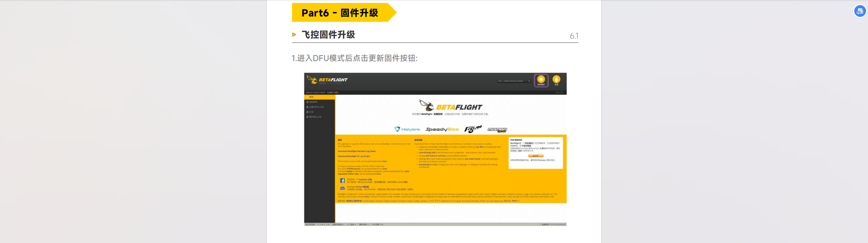Screen dimensions: 868x243
Task: Click the floating blue icon at top right
Action: 860,11
